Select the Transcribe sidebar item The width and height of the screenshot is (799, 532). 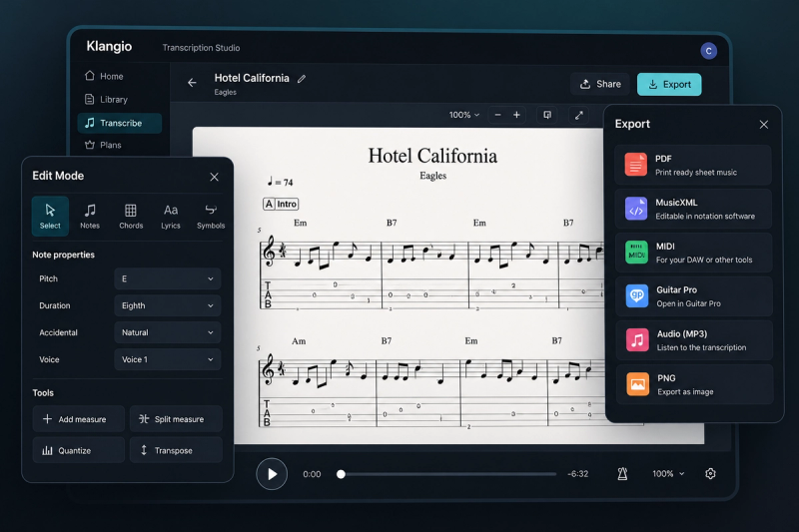coord(119,123)
